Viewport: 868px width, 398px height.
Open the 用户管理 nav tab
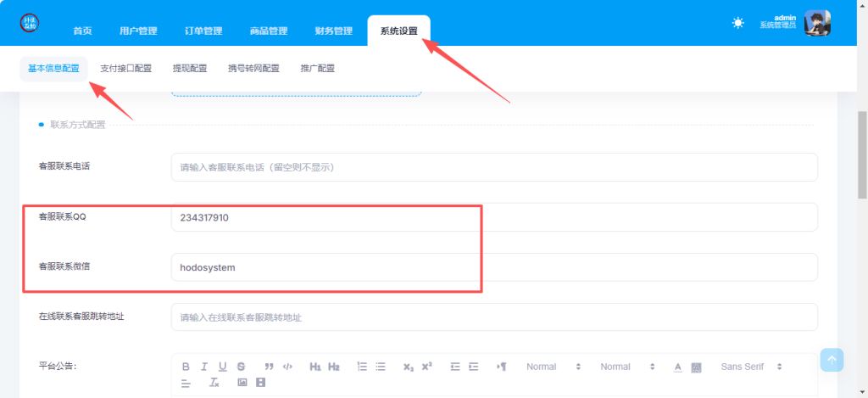[x=138, y=31]
